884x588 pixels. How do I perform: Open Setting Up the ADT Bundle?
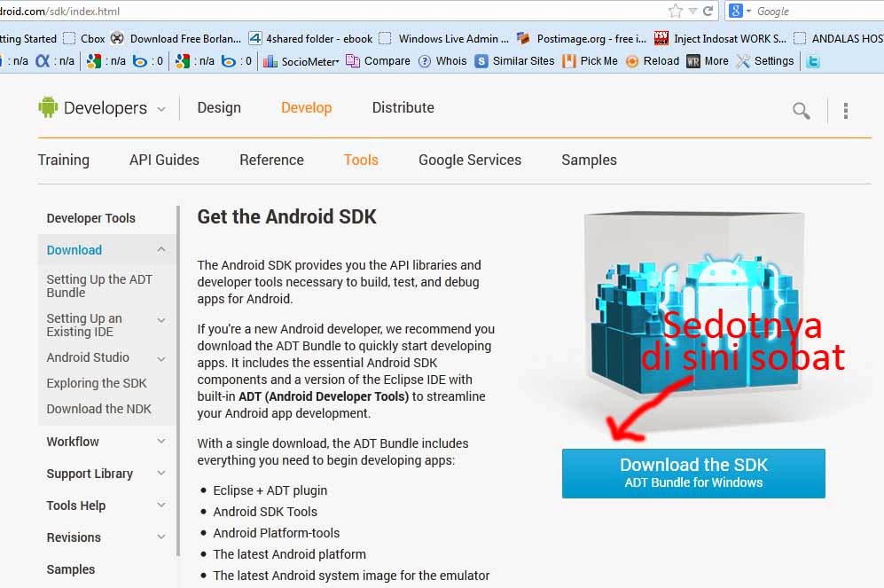coord(99,286)
